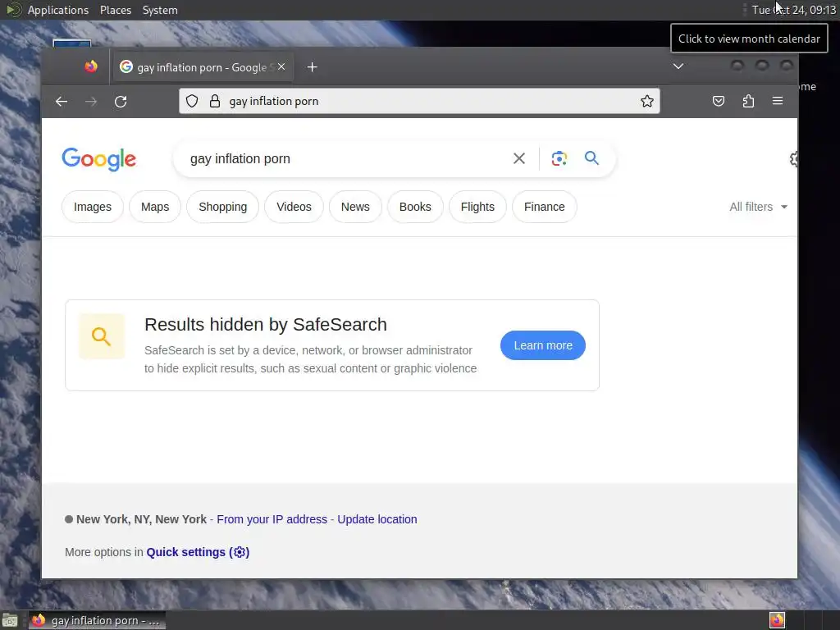This screenshot has height=630, width=840.
Task: Choose the Finance filter
Action: (545, 207)
